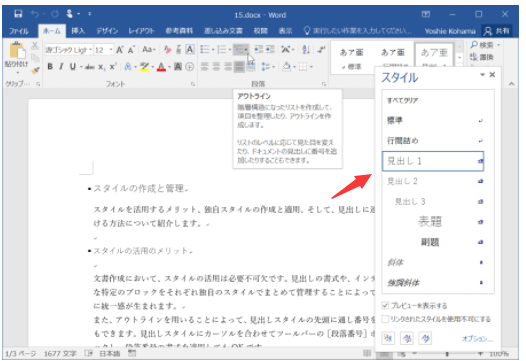Screen dimensions: 526x361
Task: Click the 検索 find button
Action: (x=484, y=45)
